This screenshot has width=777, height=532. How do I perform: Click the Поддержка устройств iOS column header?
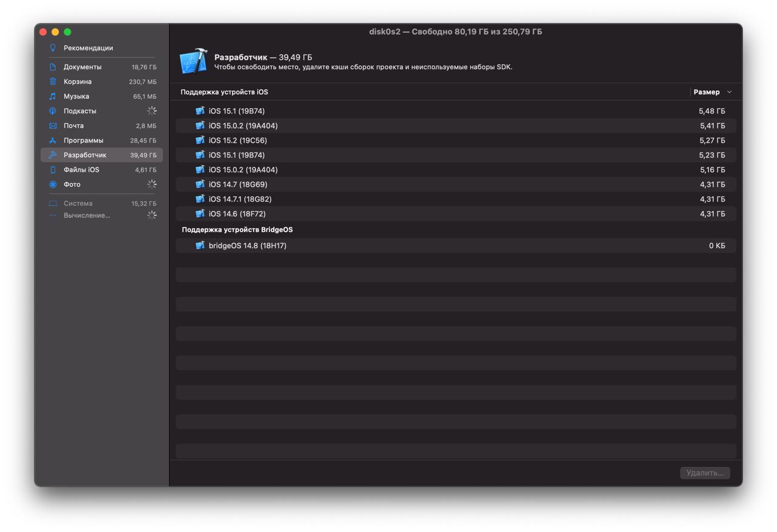224,92
